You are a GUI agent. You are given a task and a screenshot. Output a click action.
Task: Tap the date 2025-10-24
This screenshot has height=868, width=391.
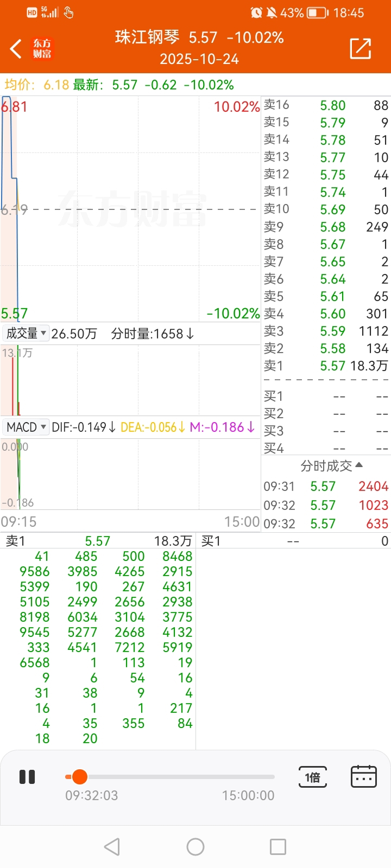point(199,59)
